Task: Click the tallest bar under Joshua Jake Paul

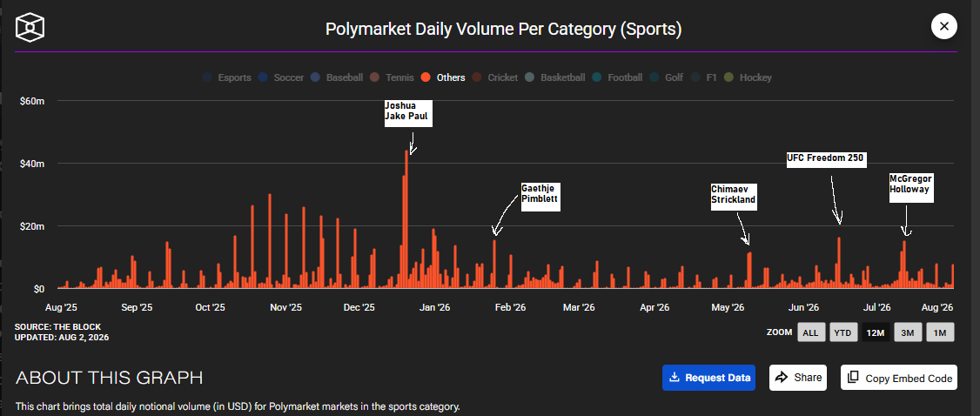Action: pos(406,219)
